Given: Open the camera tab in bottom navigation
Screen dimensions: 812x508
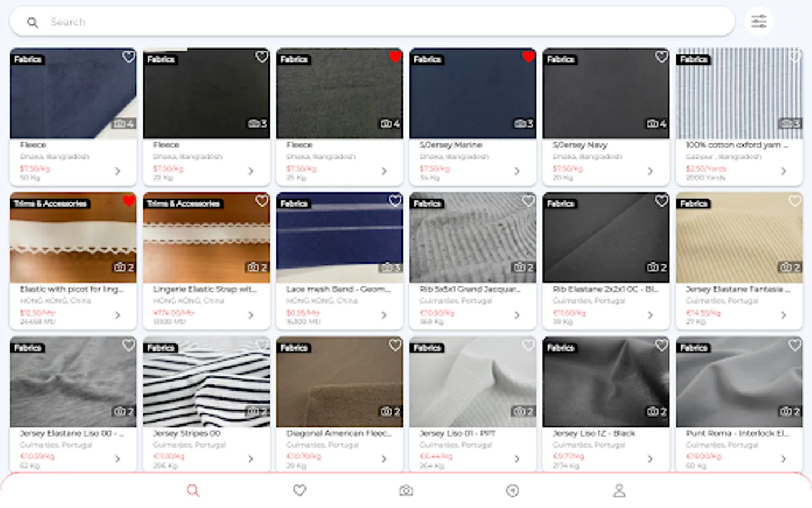Looking at the screenshot, I should point(406,491).
